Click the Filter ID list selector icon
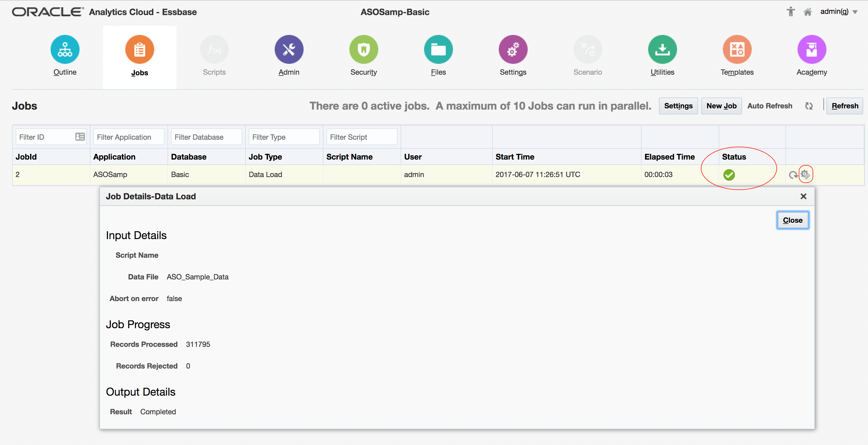Viewport: 868px width, 445px height. coord(80,137)
